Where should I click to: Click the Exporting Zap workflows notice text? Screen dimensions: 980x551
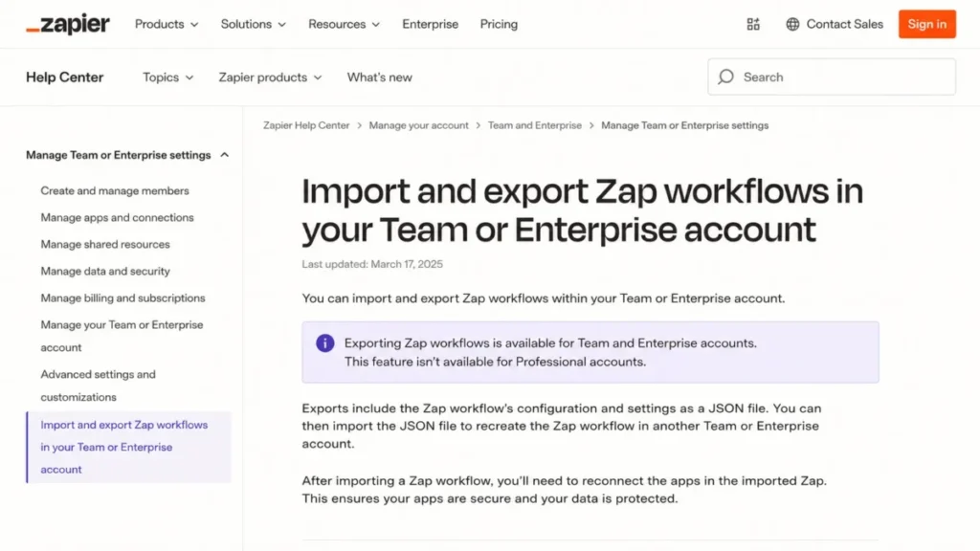click(550, 352)
